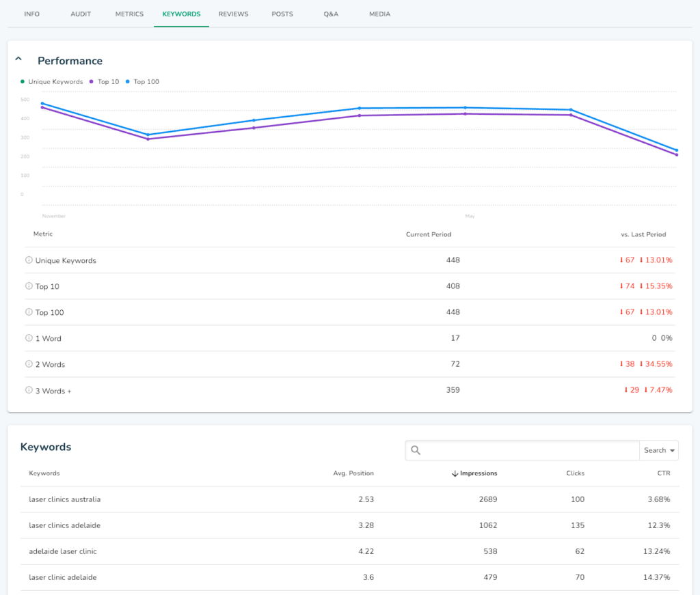Sort by Clicks column header
700x595 pixels.
coord(575,473)
